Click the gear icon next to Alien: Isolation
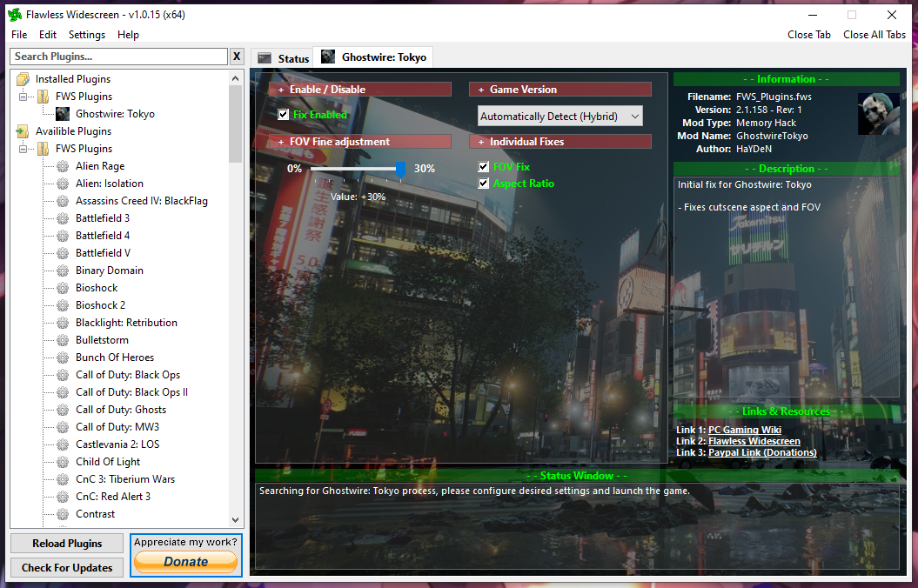 coord(63,184)
